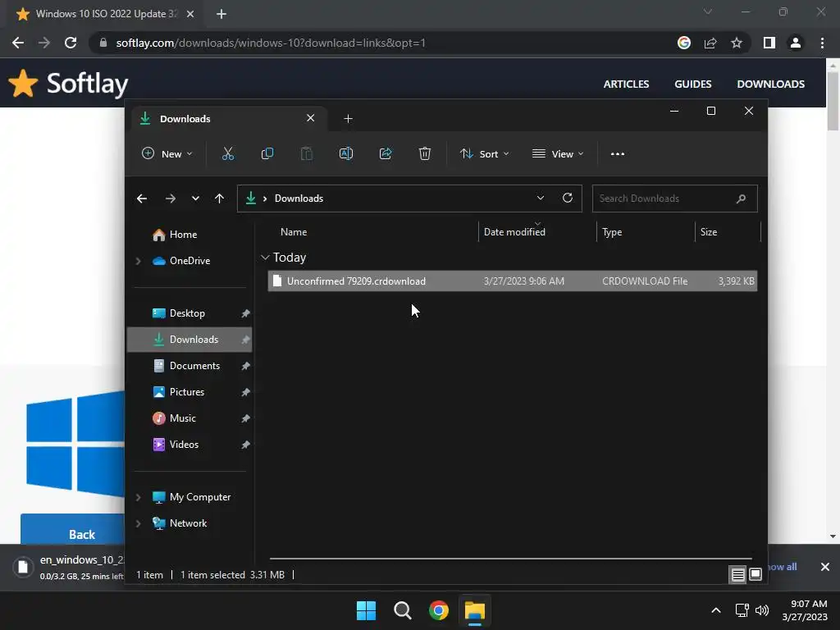Expand My Computer tree node
The height and width of the screenshot is (630, 840).
click(x=138, y=497)
